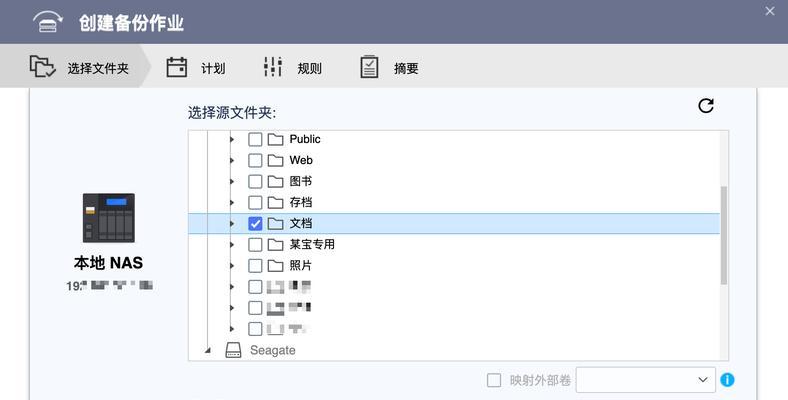788x400 pixels.
Task: Open the external volume mapping dropdown
Action: point(646,380)
